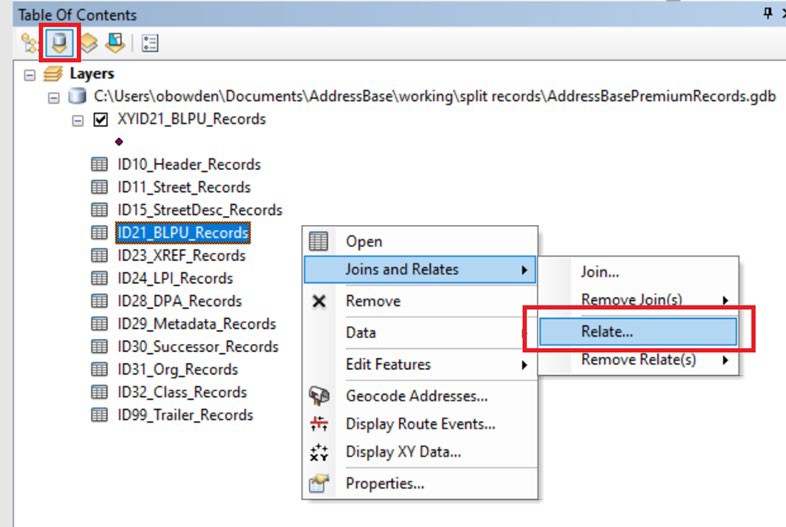Viewport: 786px width, 527px height.
Task: Select ID28_DPA_Records table
Action: [x=179, y=301]
